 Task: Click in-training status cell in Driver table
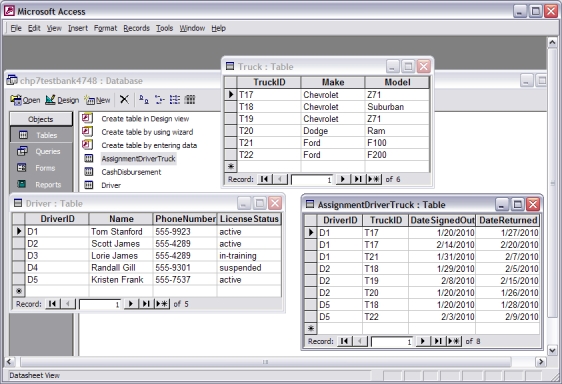click(249, 256)
